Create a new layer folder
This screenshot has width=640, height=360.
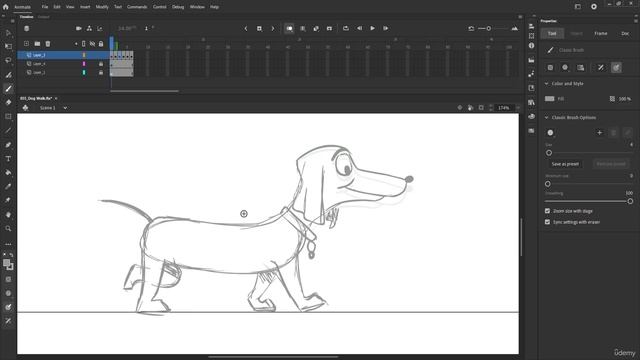click(x=37, y=44)
